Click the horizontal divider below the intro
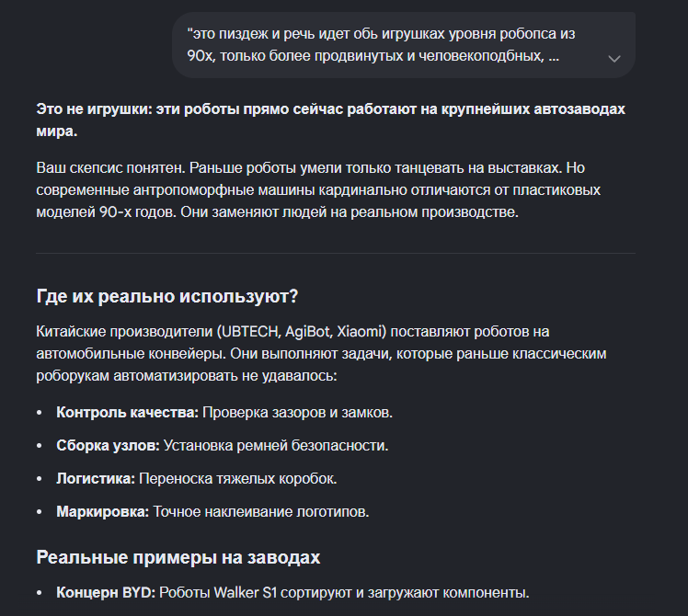 coord(336,253)
